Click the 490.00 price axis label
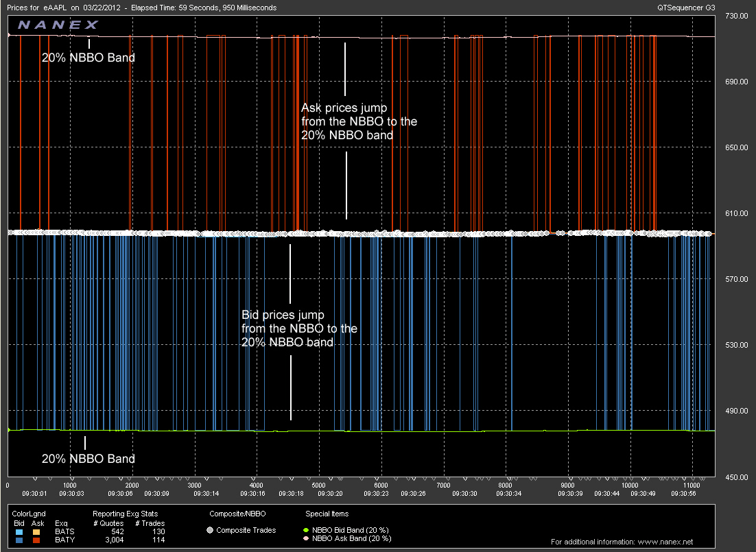Image resolution: width=756 pixels, height=552 pixels. pyautogui.click(x=736, y=411)
